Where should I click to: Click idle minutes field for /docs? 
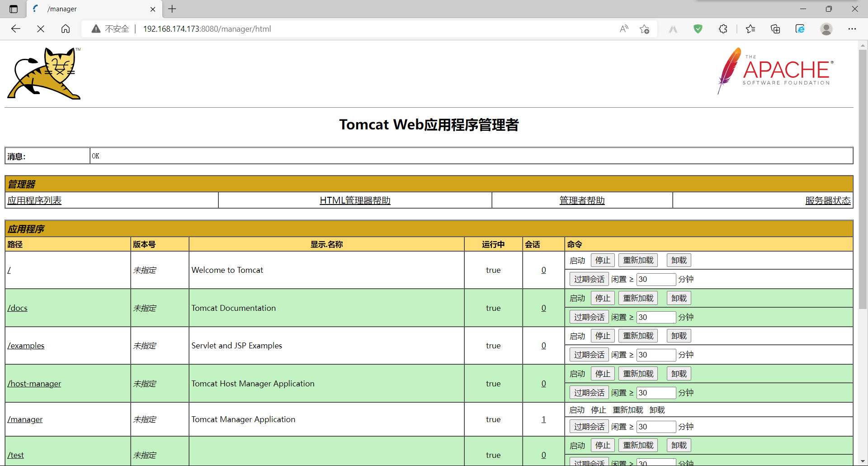pos(656,318)
